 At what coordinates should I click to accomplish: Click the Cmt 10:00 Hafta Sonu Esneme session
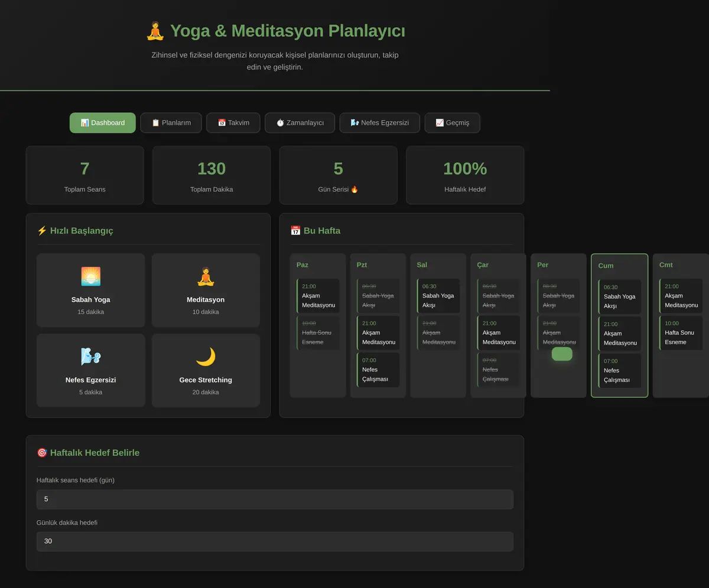pos(681,333)
